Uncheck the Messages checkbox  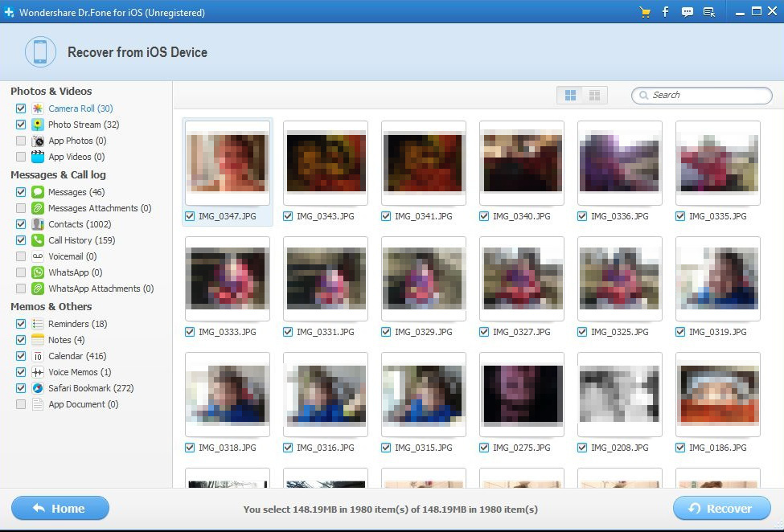click(20, 192)
